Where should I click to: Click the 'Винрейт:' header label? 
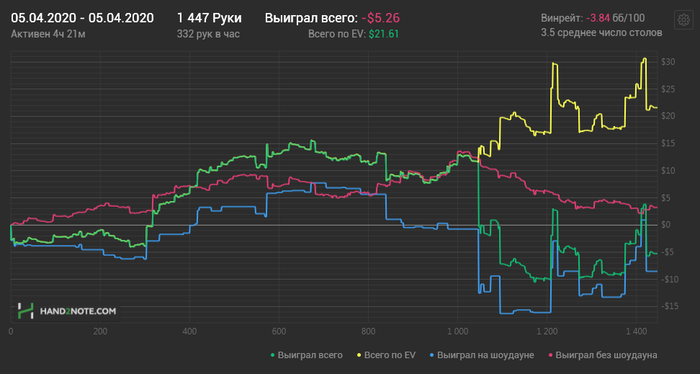562,18
